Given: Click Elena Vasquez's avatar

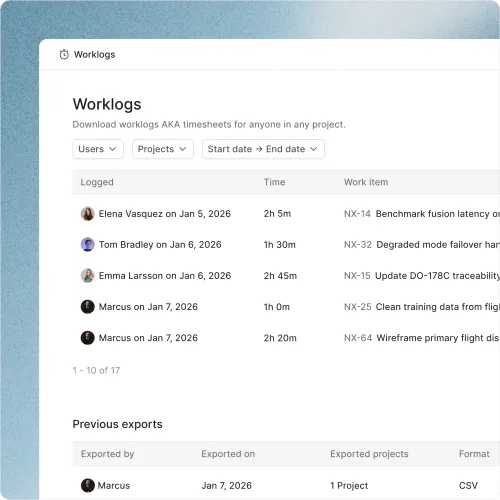Looking at the screenshot, I should 88,214.
